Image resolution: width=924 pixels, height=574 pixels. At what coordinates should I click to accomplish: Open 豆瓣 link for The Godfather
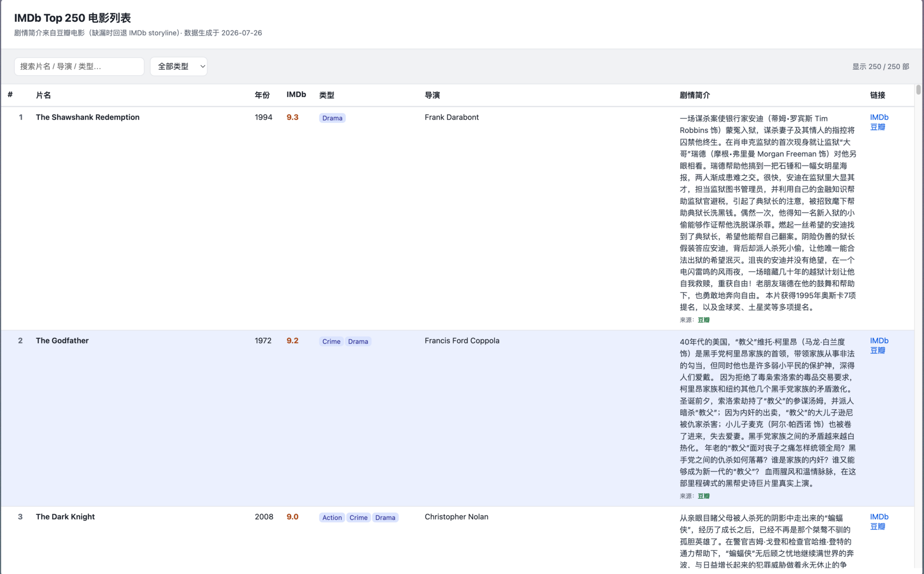877,350
